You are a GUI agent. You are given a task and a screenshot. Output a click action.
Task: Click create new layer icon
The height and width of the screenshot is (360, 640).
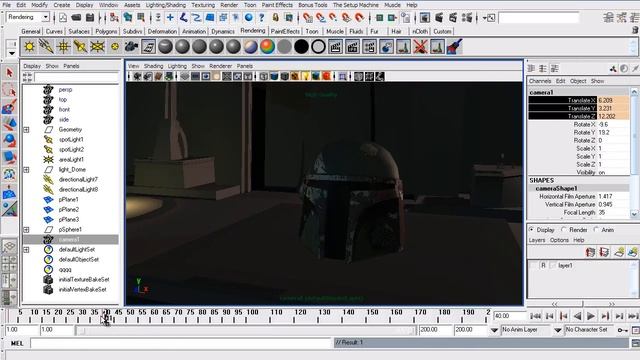point(619,252)
